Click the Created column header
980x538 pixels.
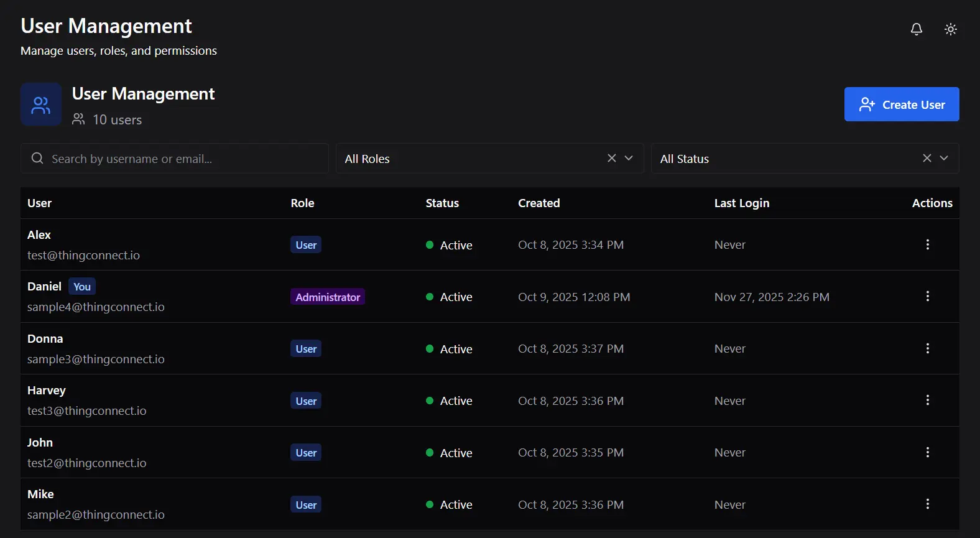539,203
